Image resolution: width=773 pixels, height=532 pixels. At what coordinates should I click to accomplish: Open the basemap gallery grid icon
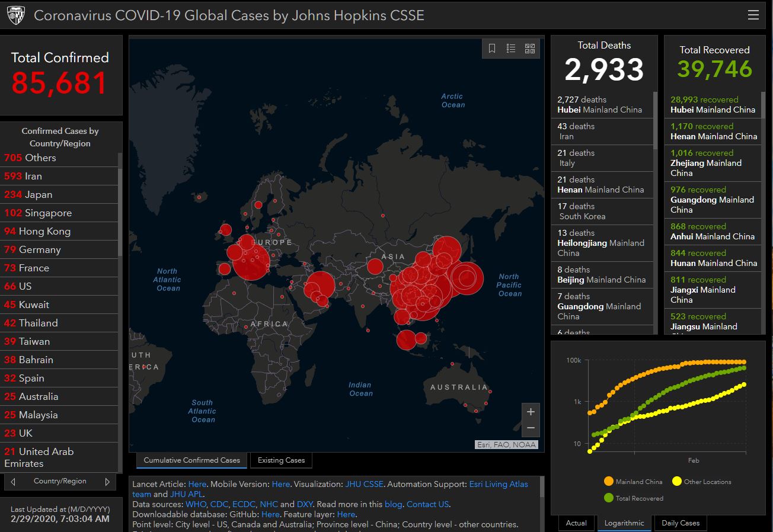tap(530, 49)
